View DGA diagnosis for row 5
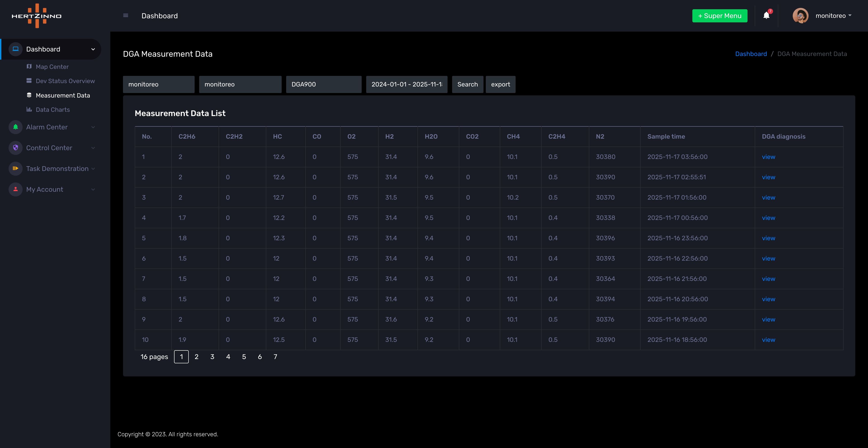868x448 pixels. click(769, 238)
